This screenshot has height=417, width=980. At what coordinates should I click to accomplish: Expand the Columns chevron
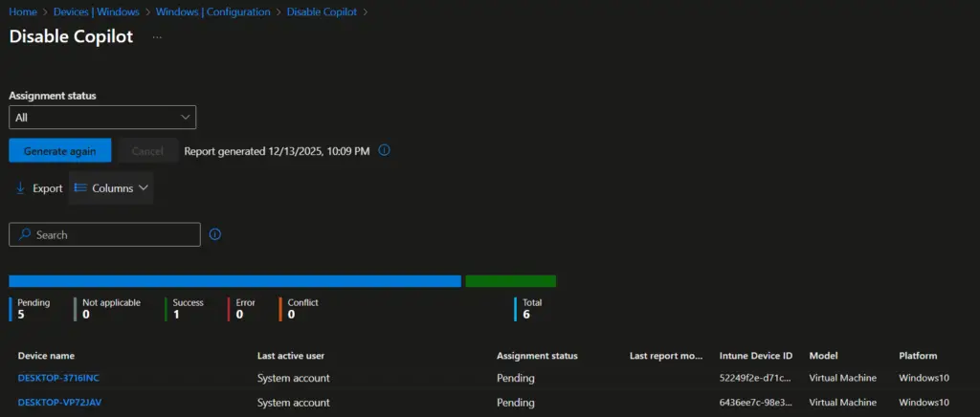pyautogui.click(x=144, y=187)
